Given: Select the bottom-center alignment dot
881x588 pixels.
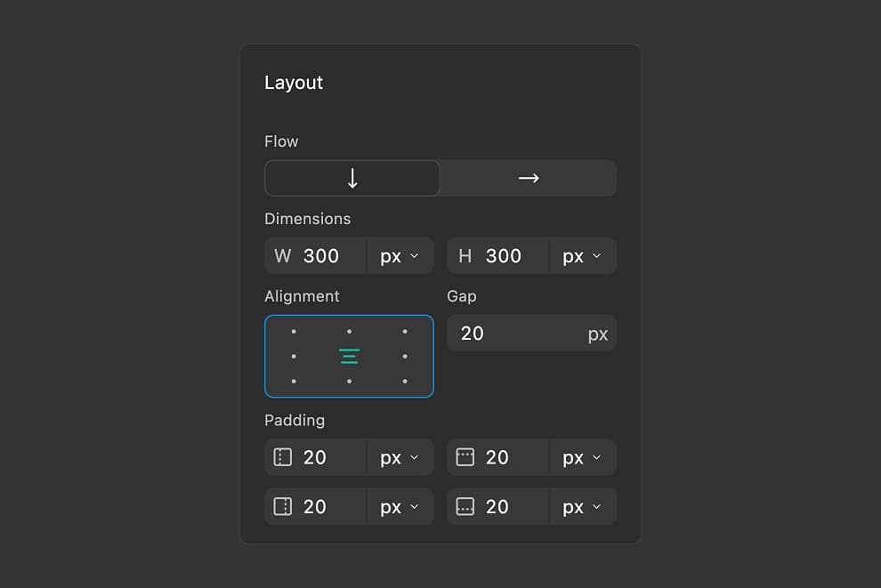Looking at the screenshot, I should coord(349,380).
